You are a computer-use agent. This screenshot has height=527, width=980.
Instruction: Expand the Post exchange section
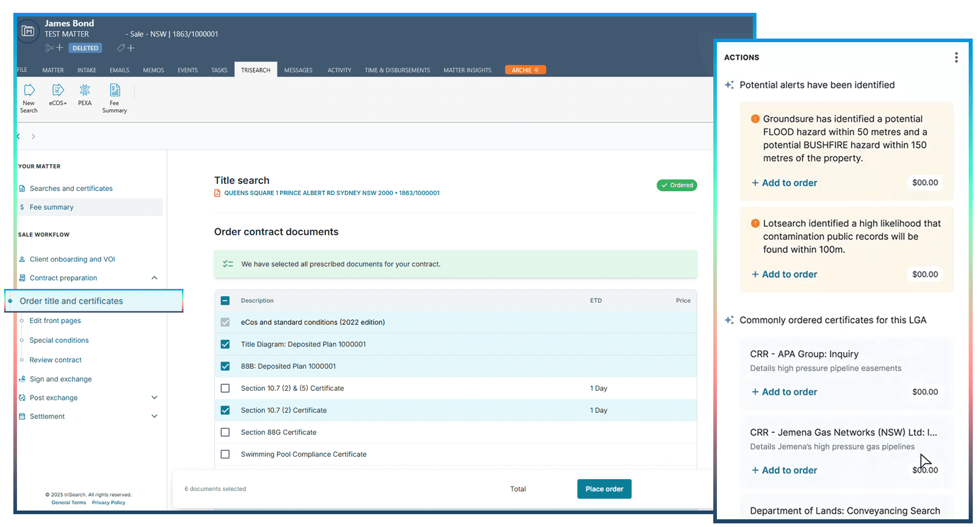[154, 398]
